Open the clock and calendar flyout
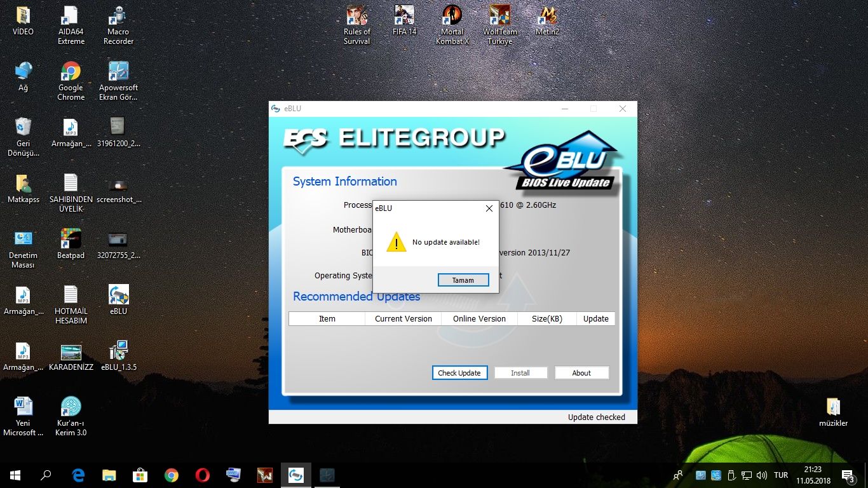 (812, 475)
